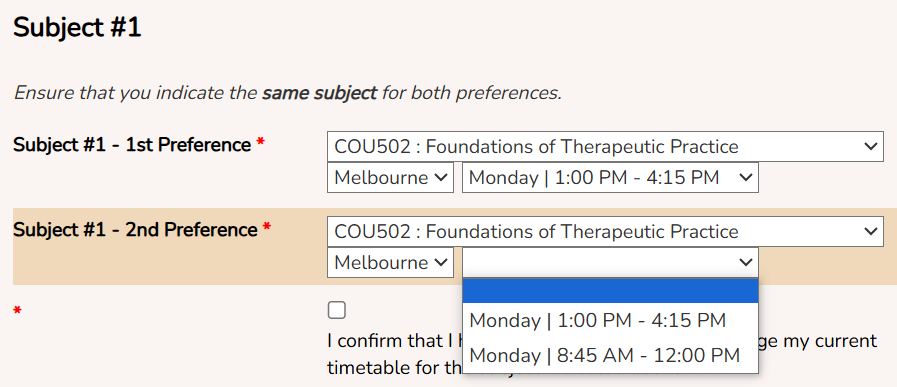Click the red asterisk left of the confirmation checkbox
This screenshot has height=387, width=897.
click(18, 311)
